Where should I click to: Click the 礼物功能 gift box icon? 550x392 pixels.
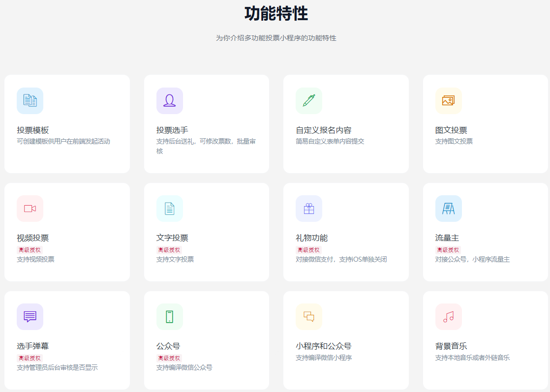pos(309,209)
